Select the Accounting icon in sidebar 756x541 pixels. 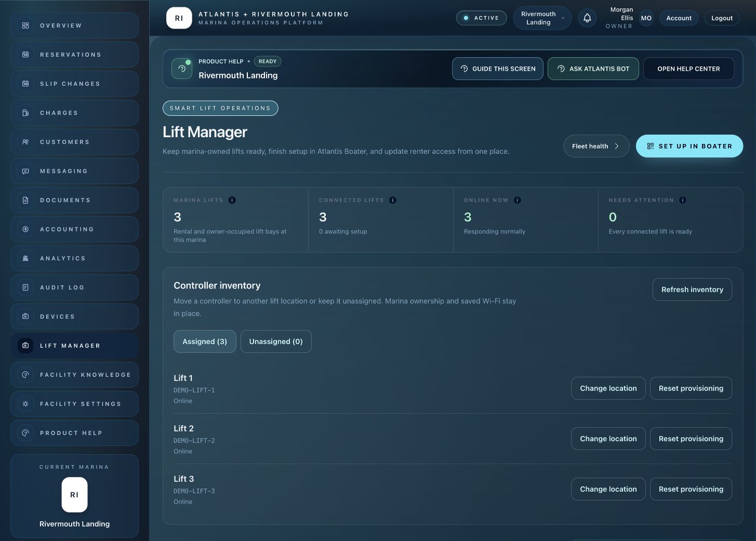25,229
